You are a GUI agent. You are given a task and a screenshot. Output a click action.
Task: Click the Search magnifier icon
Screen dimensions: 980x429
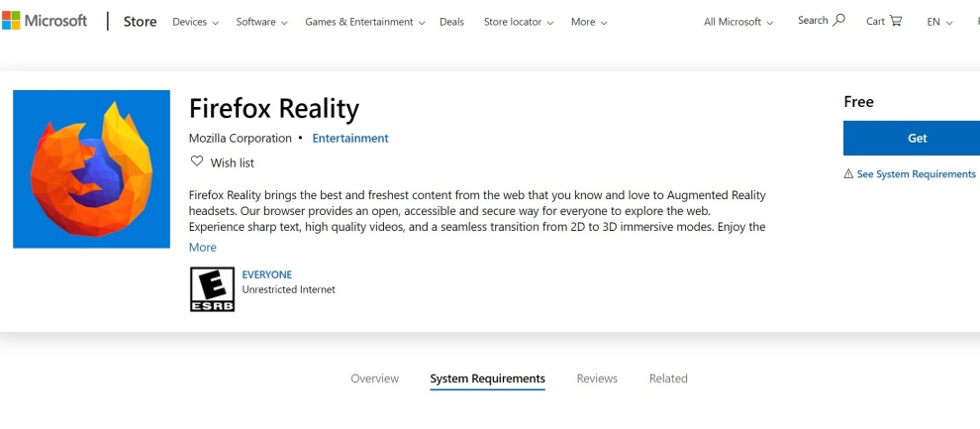click(x=838, y=20)
